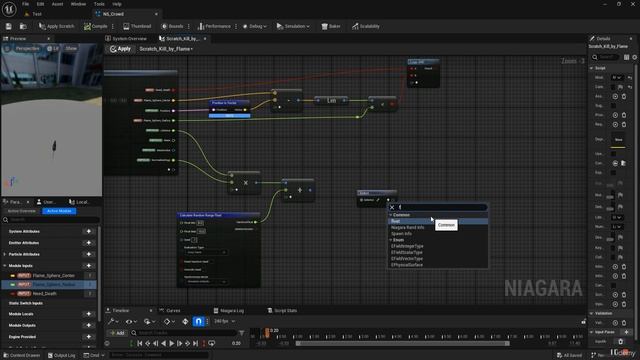
Task: Switch to the User parameters tab
Action: pos(47,202)
